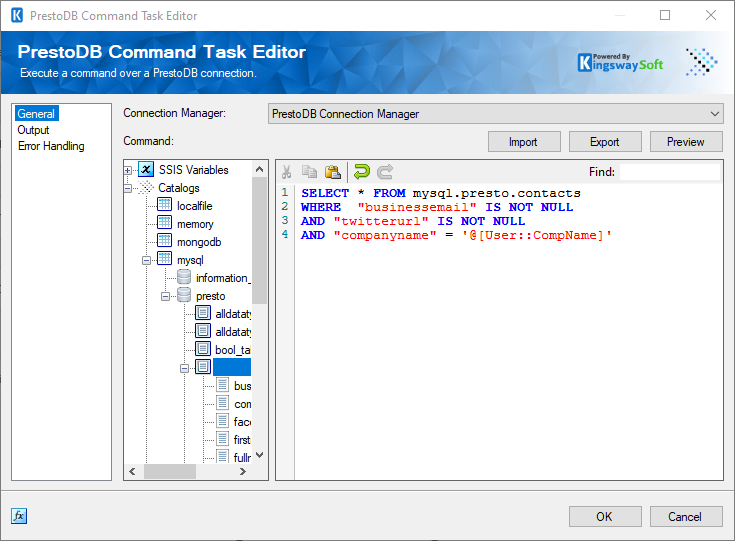Click the Preview button
Image resolution: width=735 pixels, height=541 pixels.
[x=686, y=142]
